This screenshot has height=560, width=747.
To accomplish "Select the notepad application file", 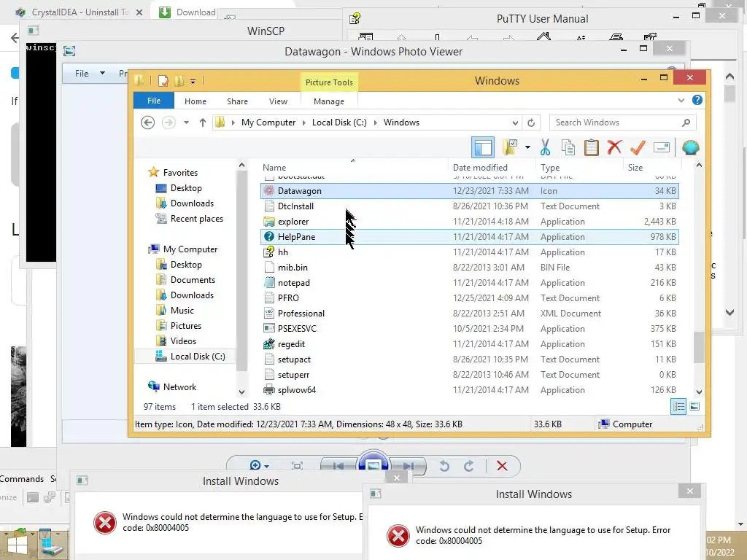I will pos(469,283).
